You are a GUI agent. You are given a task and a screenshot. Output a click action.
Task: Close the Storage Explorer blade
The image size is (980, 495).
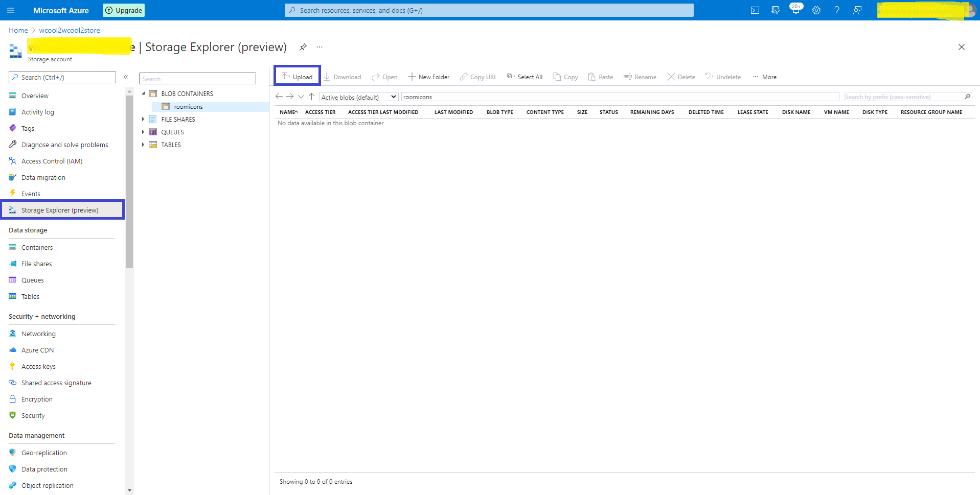962,47
